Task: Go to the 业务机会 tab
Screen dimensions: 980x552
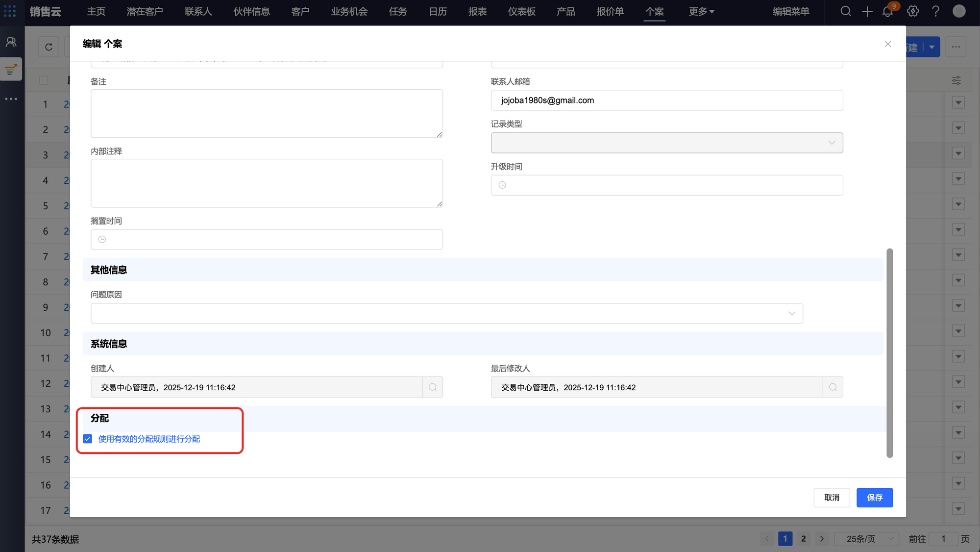Action: tap(349, 11)
